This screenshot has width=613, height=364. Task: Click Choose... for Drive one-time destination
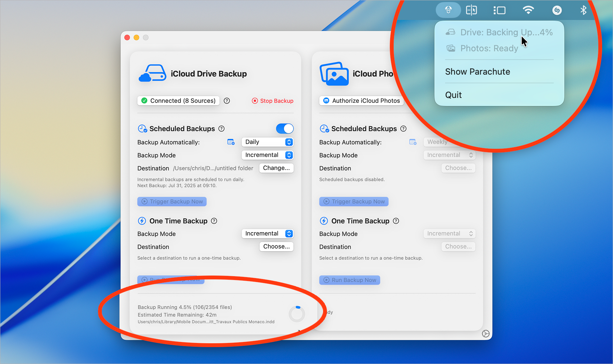point(276,247)
